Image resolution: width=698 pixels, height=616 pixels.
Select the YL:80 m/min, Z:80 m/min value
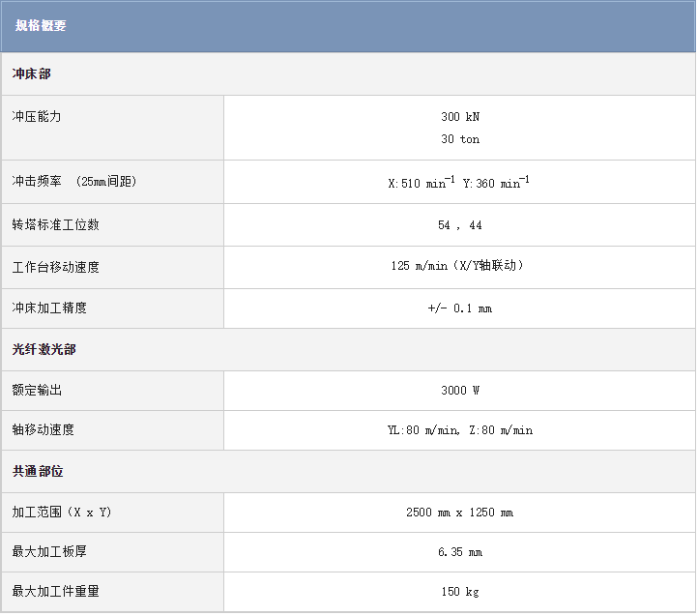tap(460, 430)
